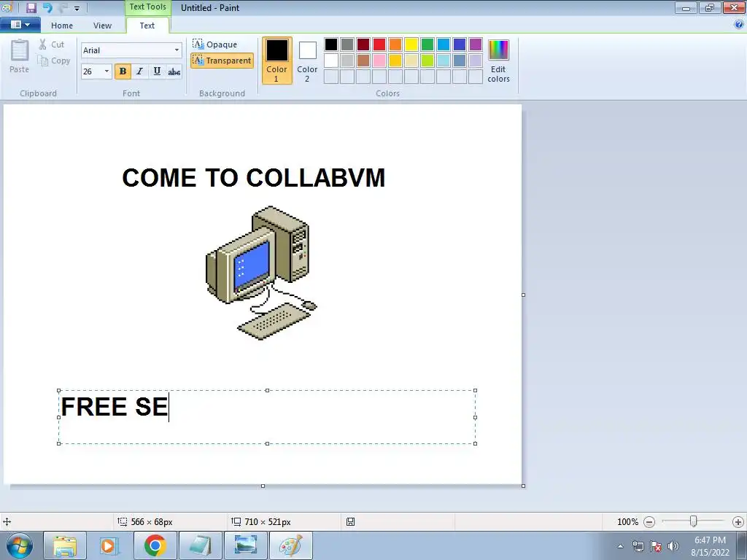
Task: Click the zoom slider thumb
Action: pos(694,522)
